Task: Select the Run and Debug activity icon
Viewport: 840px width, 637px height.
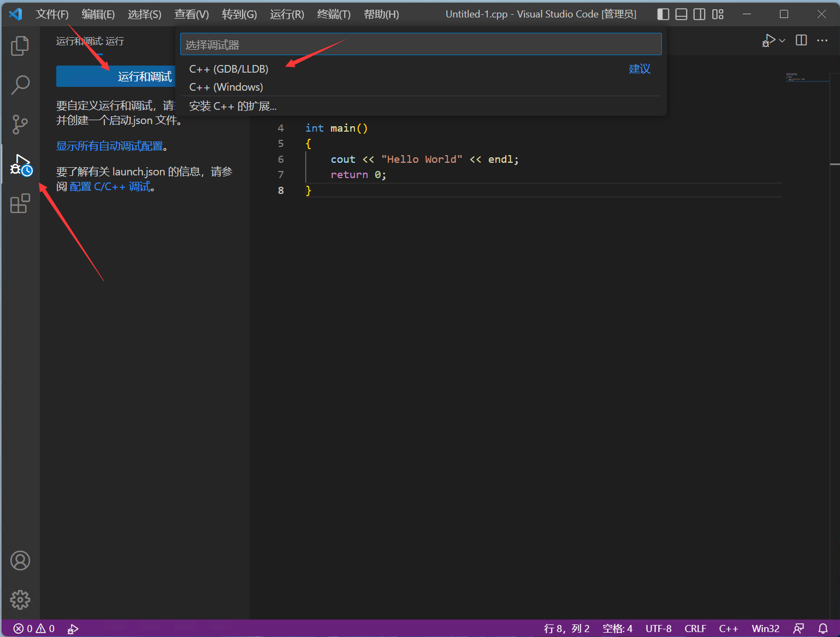Action: pyautogui.click(x=21, y=165)
